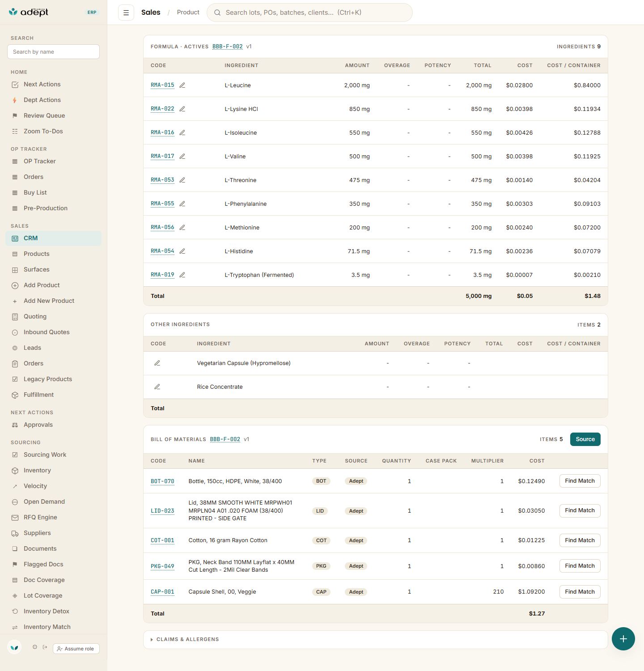644x671 pixels.
Task: Click the log out icon in sidebar footer
Action: [45, 647]
